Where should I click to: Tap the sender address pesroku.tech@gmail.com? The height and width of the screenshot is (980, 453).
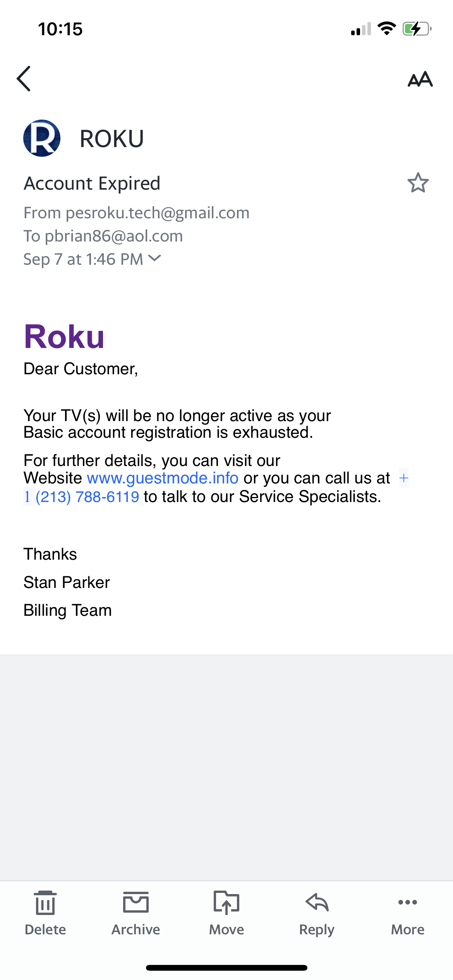pyautogui.click(x=158, y=213)
